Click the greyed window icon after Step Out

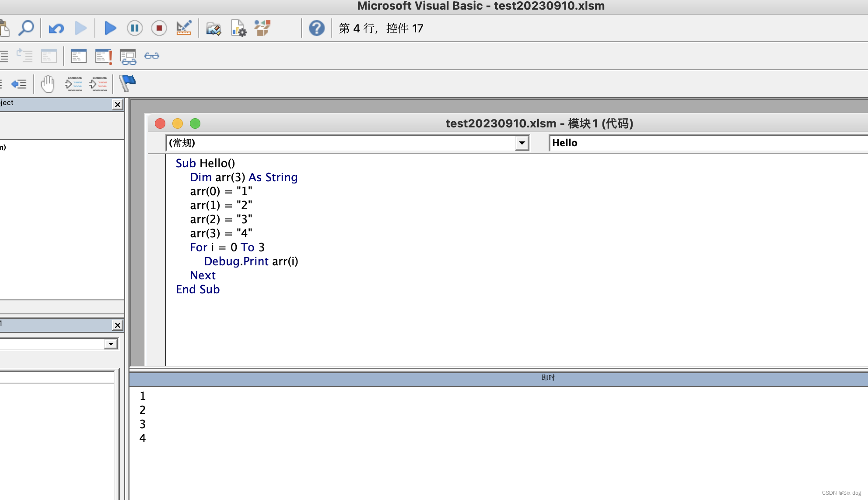[x=49, y=56]
